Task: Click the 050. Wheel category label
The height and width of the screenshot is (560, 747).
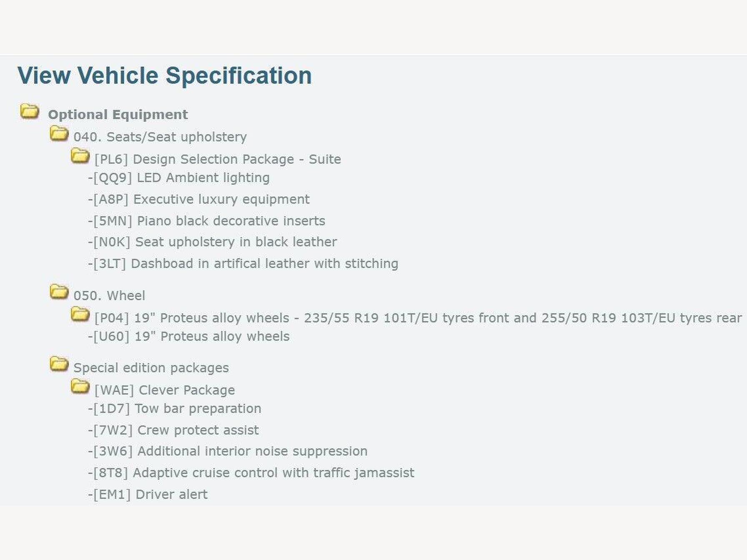Action: (109, 296)
